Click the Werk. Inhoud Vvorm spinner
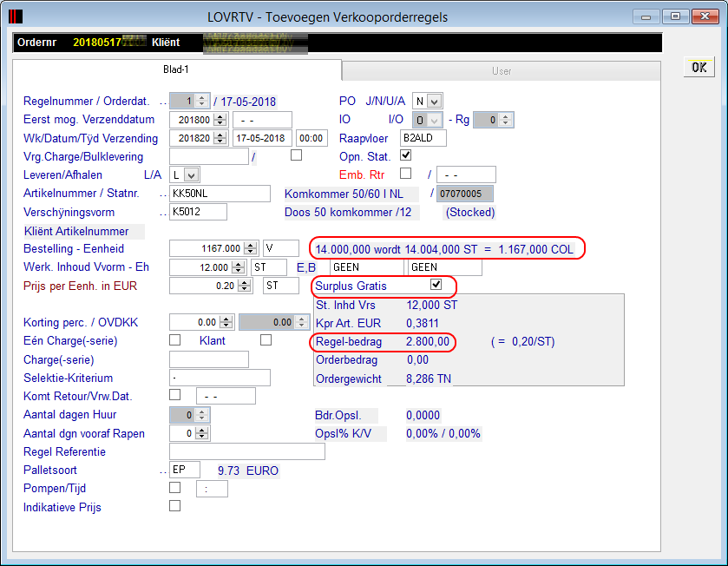Screen dimensions: 728x566 [x=239, y=267]
